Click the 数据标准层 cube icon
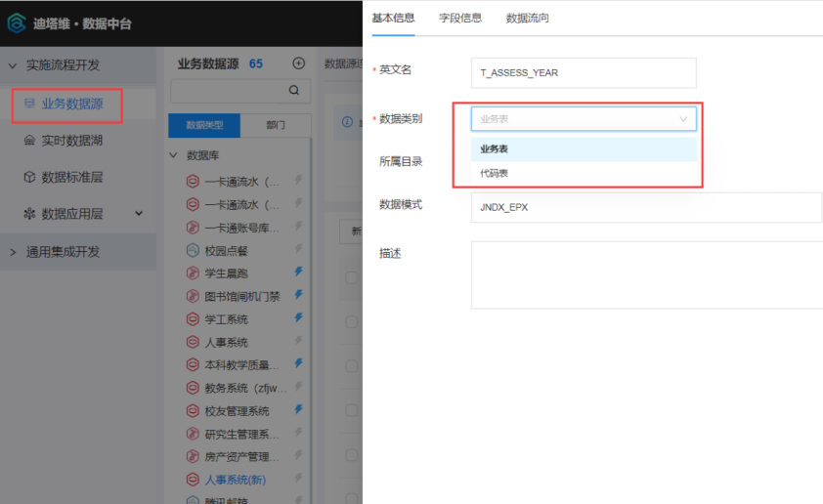823x504 pixels. (29, 177)
